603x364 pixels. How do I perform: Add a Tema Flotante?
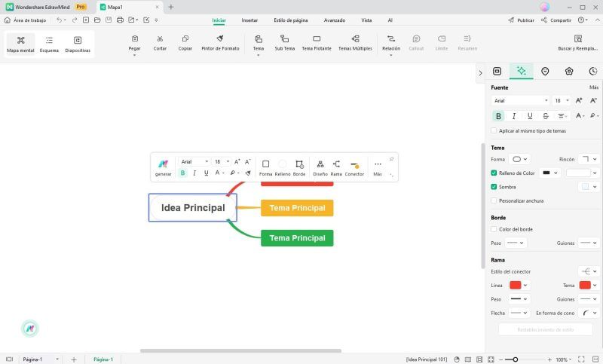[317, 43]
